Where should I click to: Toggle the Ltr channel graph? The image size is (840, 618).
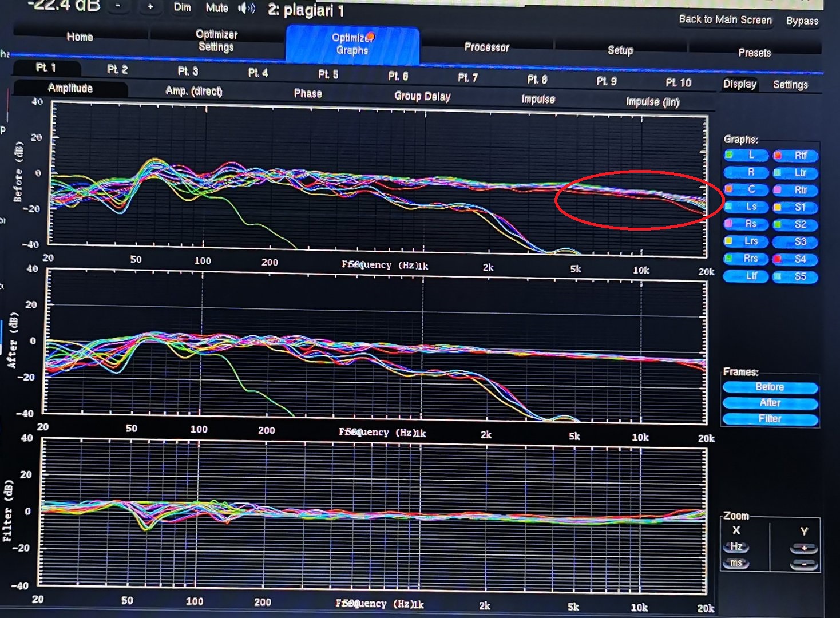pyautogui.click(x=795, y=173)
